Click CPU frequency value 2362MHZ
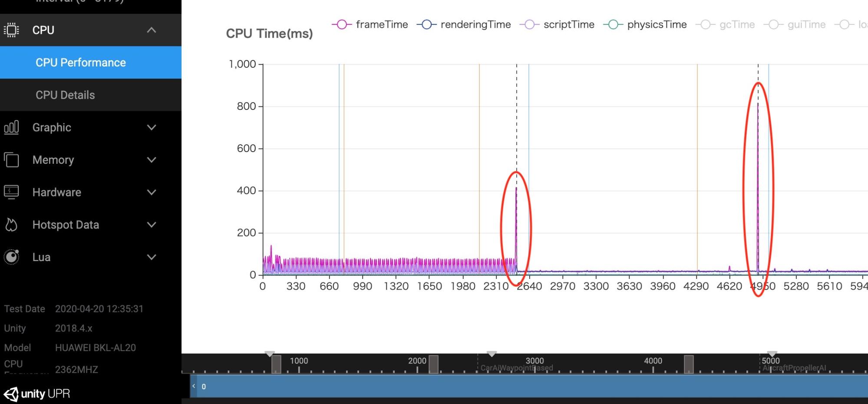Screen dimensions: 868x404 76,369
